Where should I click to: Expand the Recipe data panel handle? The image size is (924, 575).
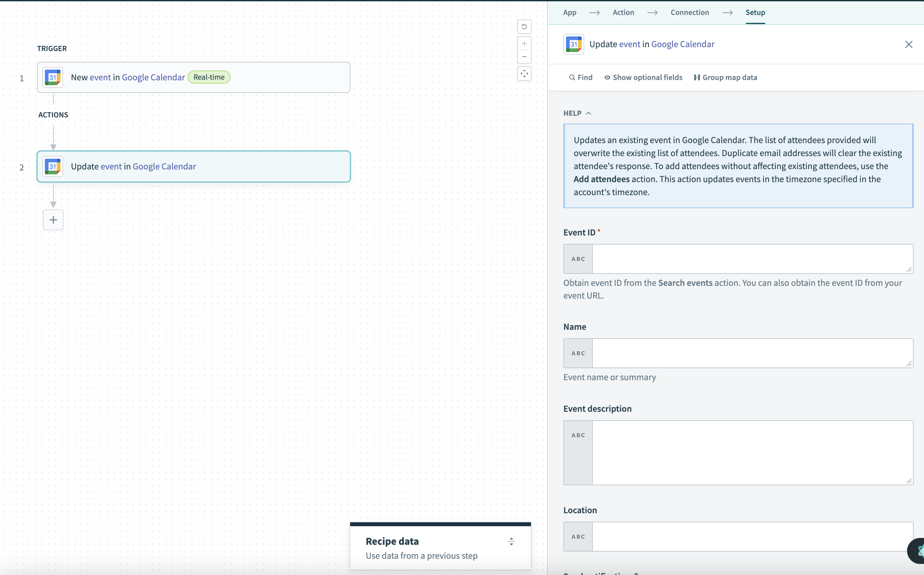click(x=511, y=542)
